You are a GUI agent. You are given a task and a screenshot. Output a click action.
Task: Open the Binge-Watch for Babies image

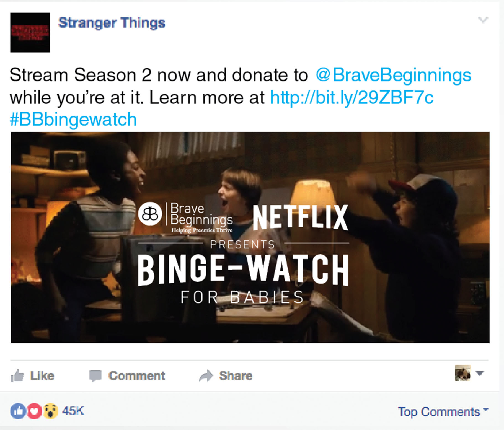250,237
